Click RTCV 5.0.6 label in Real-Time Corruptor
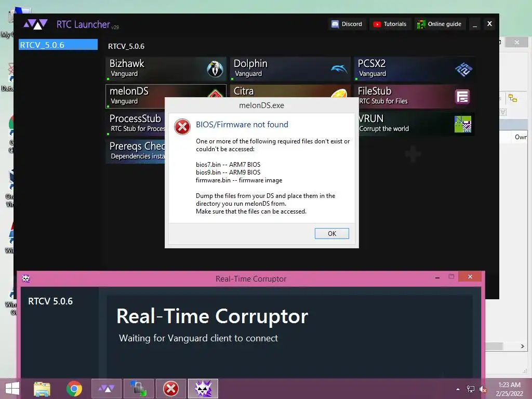Viewport: 532px width, 399px height. pyautogui.click(x=50, y=301)
